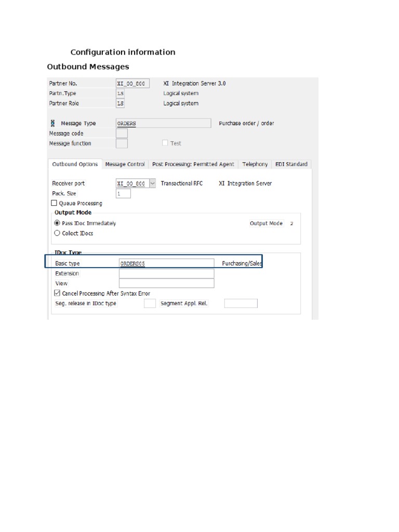Switch to the Telephony tab
The image size is (399, 532).
coord(255,164)
